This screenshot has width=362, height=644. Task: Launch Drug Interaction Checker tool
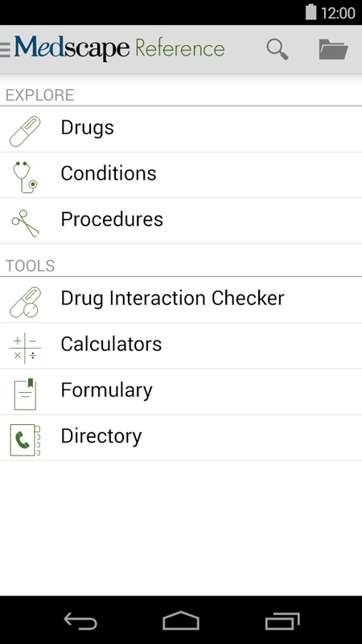tap(181, 299)
